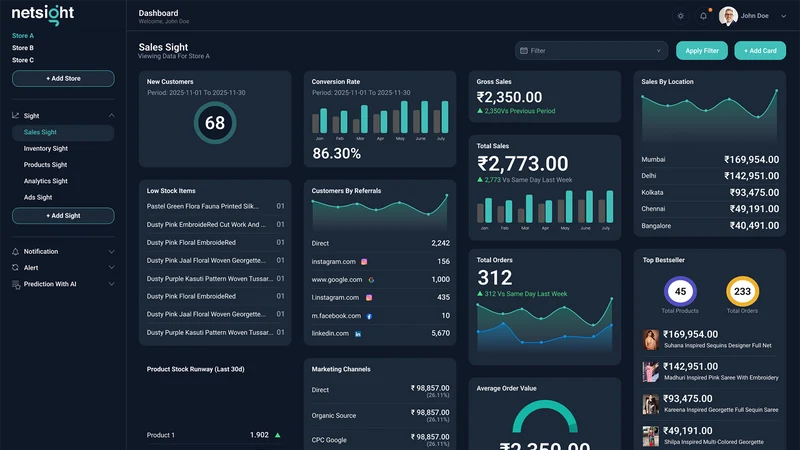800x450 pixels.
Task: Click the + Add Card button
Action: click(760, 51)
